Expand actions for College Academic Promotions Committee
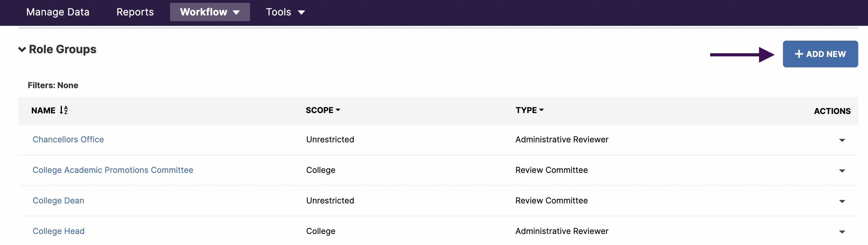 [842, 171]
